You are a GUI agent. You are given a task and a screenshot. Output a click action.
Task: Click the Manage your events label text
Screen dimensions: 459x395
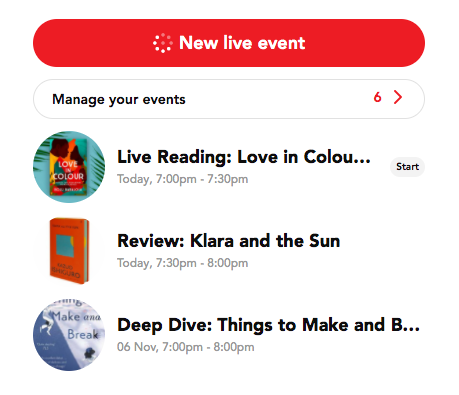119,99
